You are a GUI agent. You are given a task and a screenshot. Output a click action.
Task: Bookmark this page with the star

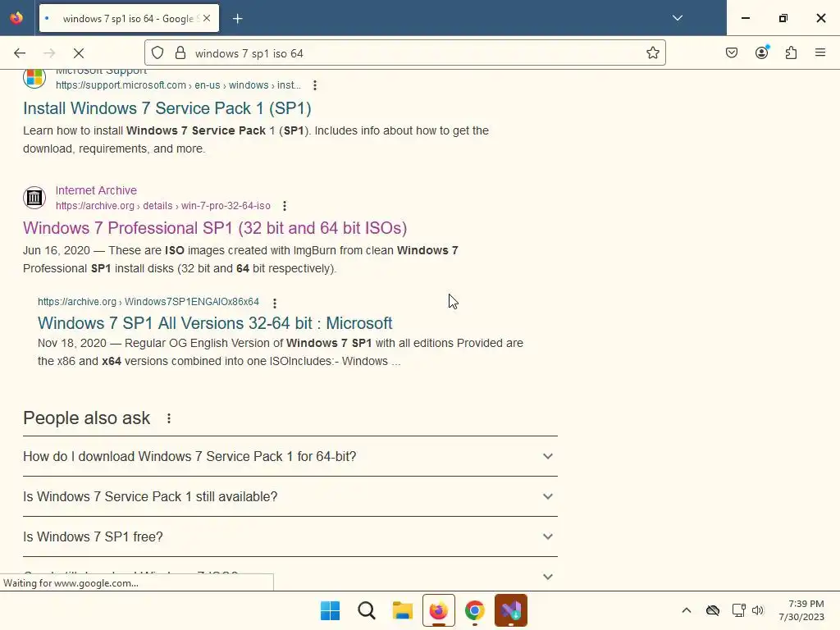point(652,53)
